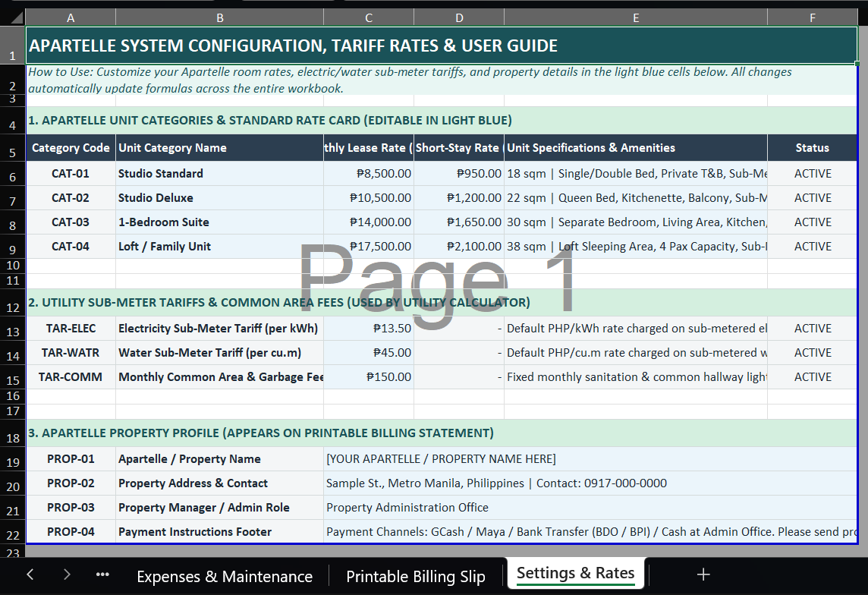The width and height of the screenshot is (868, 595).
Task: Switch to Expenses & Maintenance sheet tab
Action: 225,576
